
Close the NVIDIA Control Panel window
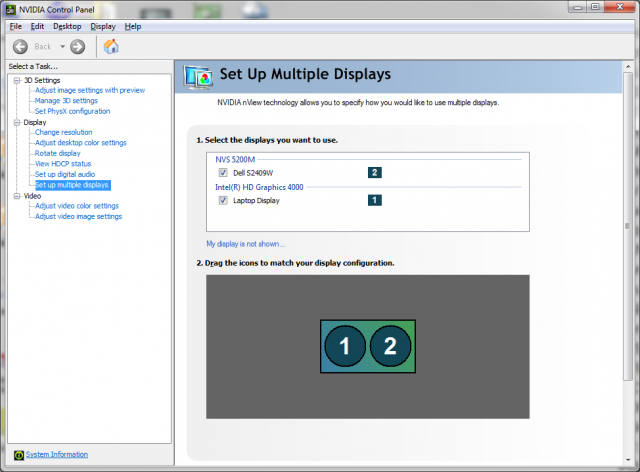pyautogui.click(x=619, y=7)
